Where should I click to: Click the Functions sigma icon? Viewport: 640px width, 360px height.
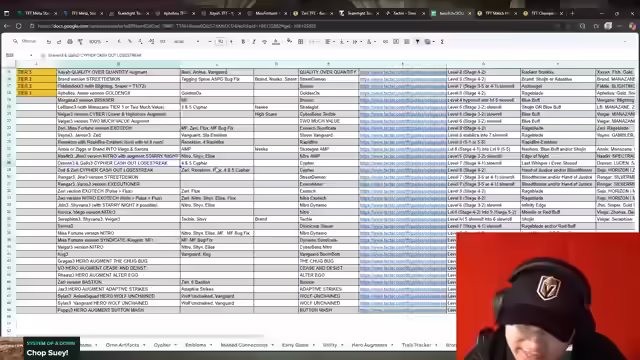coord(442,42)
